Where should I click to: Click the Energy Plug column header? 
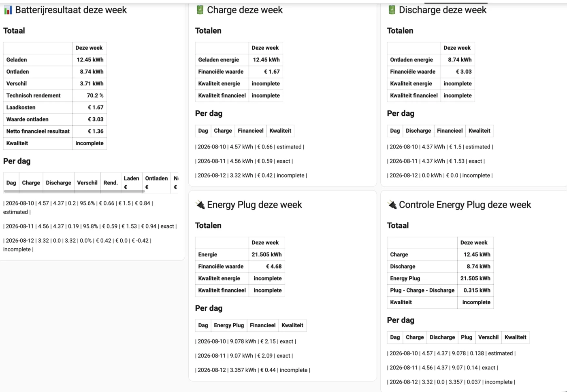pyautogui.click(x=229, y=325)
